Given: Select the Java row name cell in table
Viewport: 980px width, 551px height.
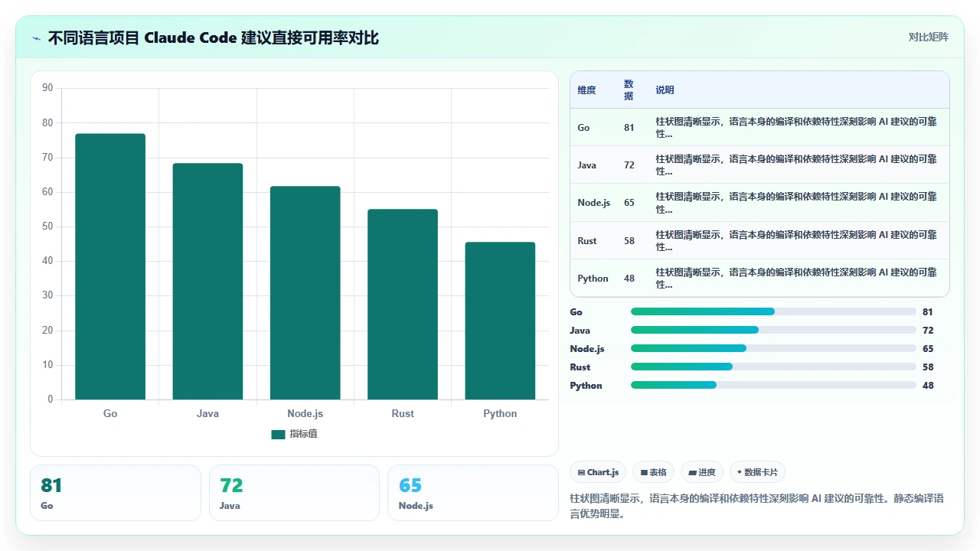Looking at the screenshot, I should click(586, 165).
